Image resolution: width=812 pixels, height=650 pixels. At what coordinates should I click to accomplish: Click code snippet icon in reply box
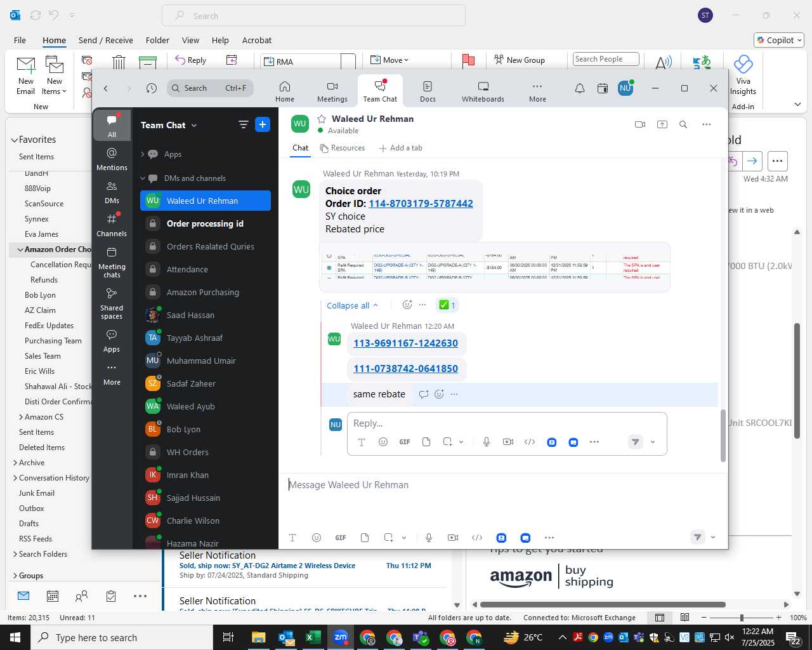coord(530,442)
